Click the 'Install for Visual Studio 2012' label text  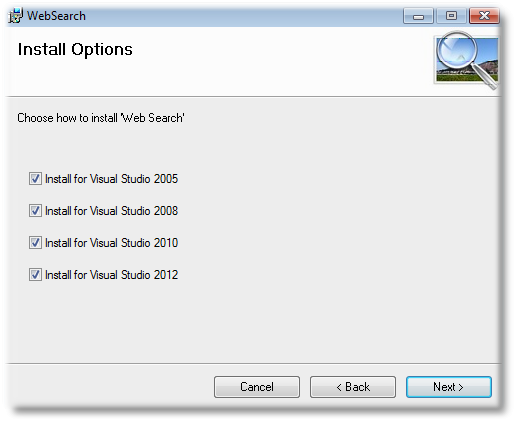pyautogui.click(x=112, y=275)
